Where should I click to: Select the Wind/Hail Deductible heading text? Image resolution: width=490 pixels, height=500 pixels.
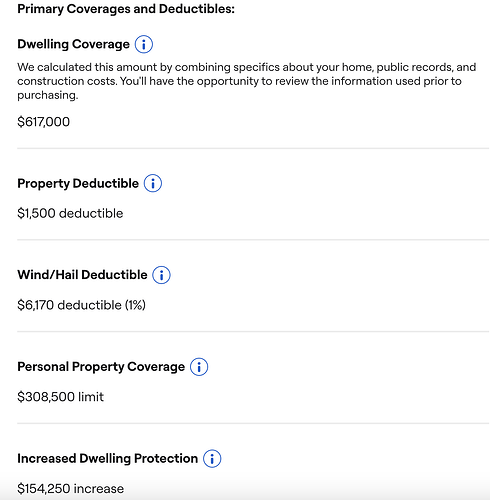[x=82, y=275]
